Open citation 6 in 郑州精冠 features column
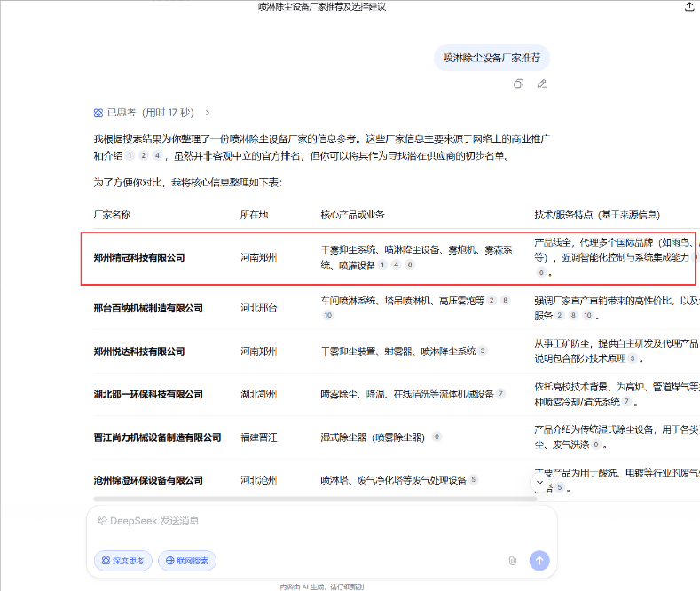The width and height of the screenshot is (700, 591). pos(541,272)
